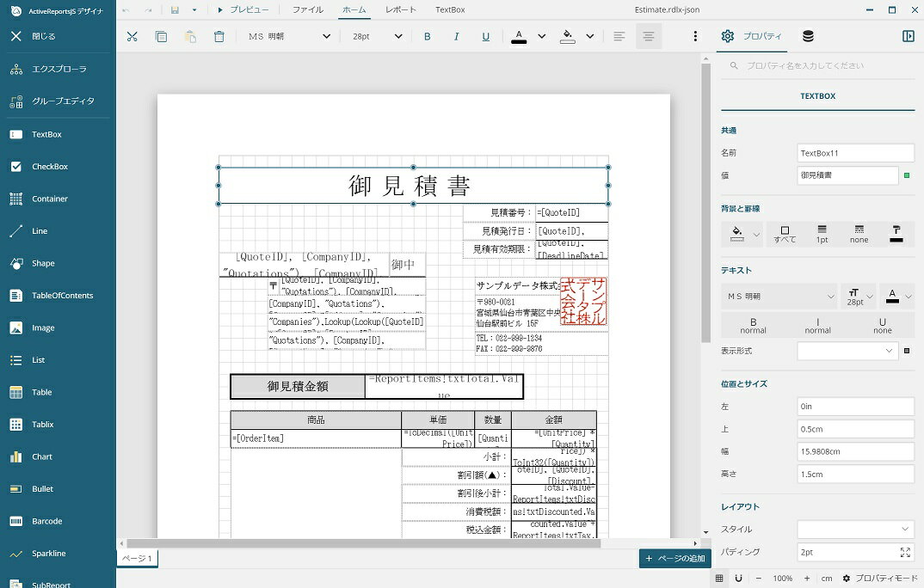The image size is (924, 588).
Task: Switch to the レポート tab
Action: (401, 10)
